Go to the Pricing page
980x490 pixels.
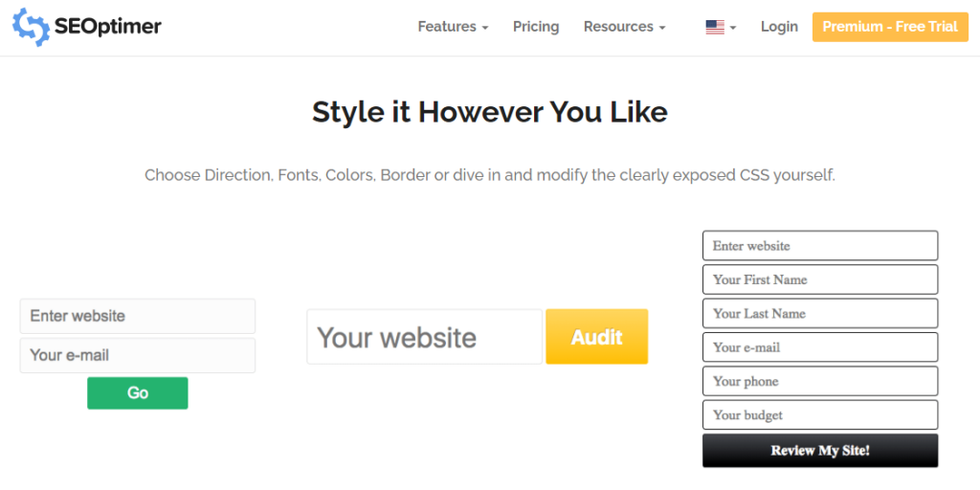pyautogui.click(x=536, y=27)
